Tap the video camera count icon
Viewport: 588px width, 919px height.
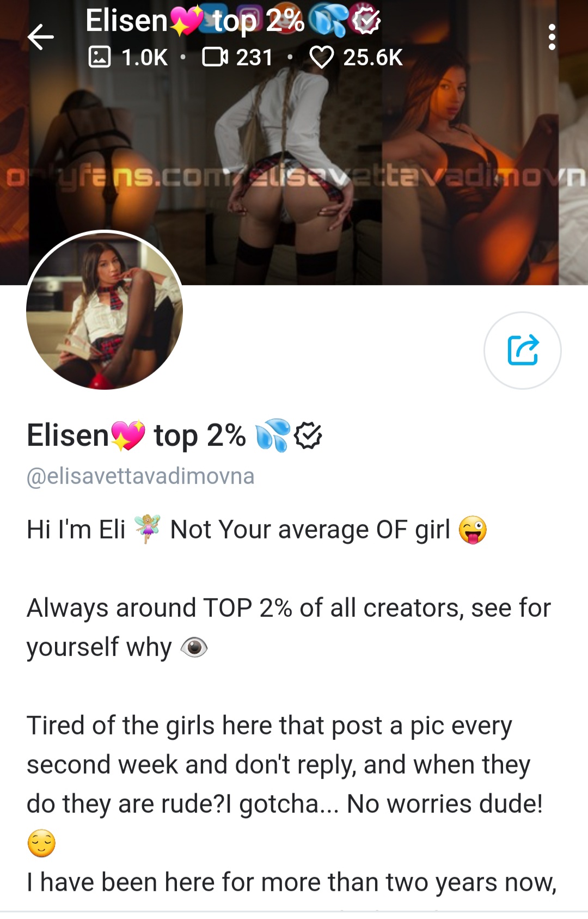tap(215, 57)
